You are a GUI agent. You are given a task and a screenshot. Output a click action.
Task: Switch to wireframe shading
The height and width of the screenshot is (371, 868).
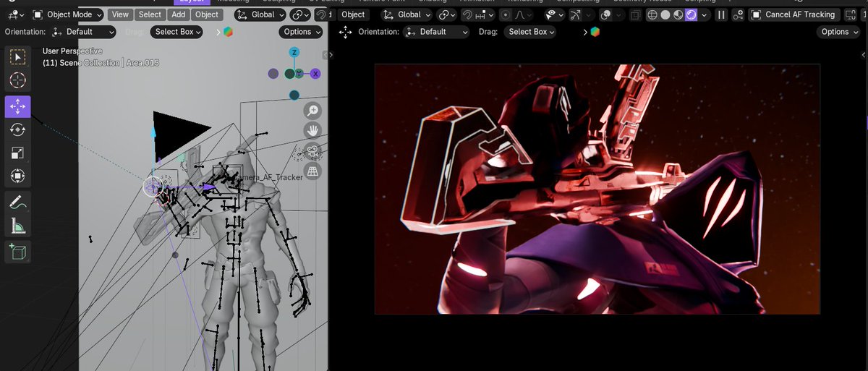click(652, 14)
